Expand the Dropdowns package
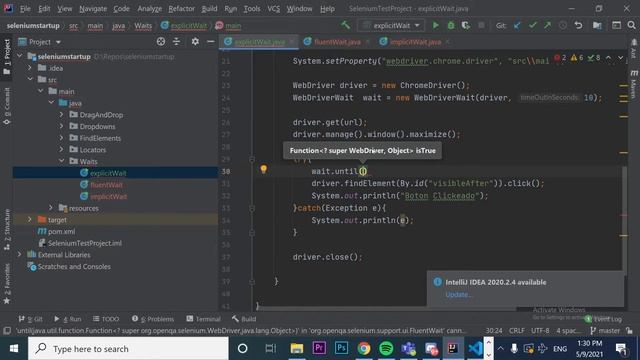The image size is (640, 360). (62, 126)
